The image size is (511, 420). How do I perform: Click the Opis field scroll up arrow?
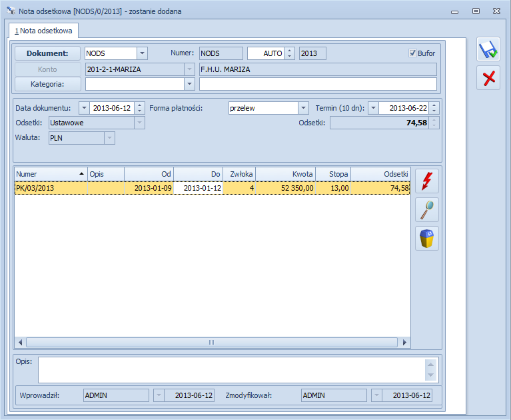coord(430,364)
